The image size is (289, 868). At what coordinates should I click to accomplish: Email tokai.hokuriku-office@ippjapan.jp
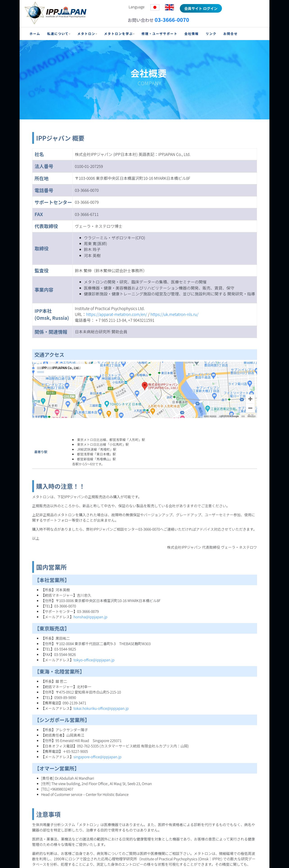(101, 708)
